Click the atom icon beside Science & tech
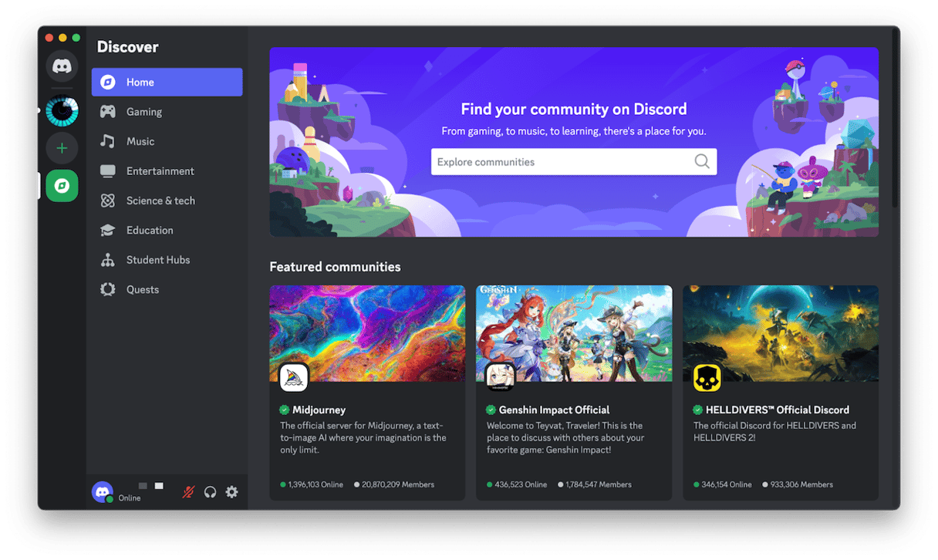 [108, 201]
